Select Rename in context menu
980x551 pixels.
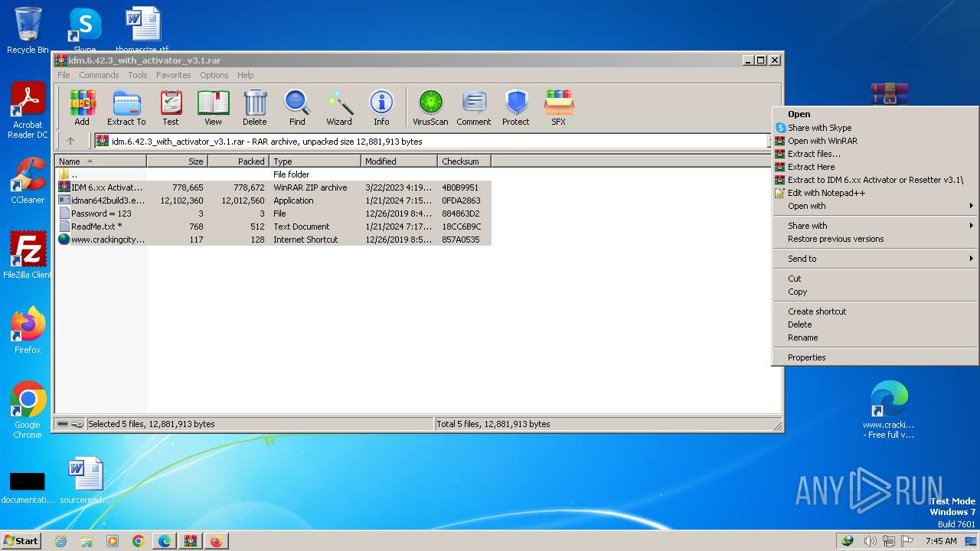[875, 337]
